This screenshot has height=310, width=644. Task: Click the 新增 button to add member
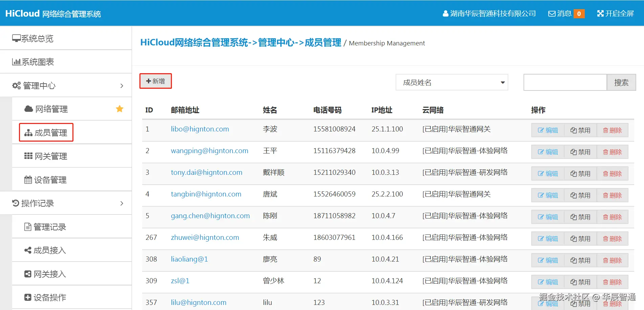[x=155, y=81]
